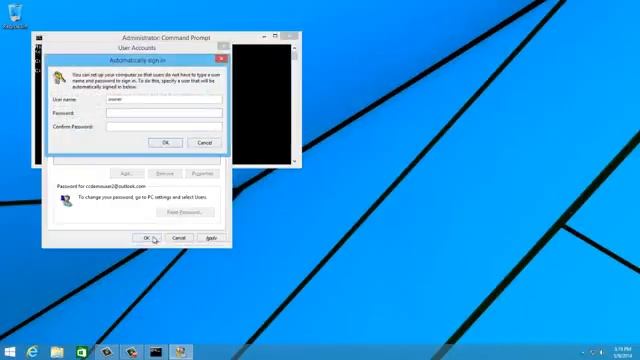Focus the Confirm Password field

coord(164,127)
